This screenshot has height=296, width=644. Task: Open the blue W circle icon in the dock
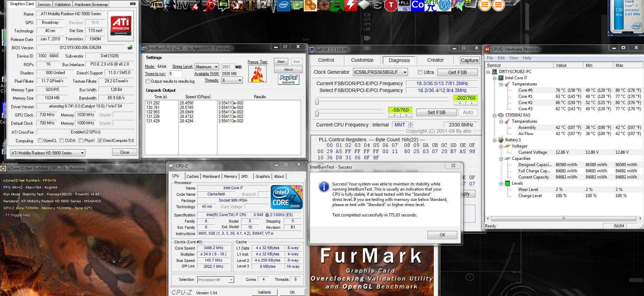[x=444, y=5]
